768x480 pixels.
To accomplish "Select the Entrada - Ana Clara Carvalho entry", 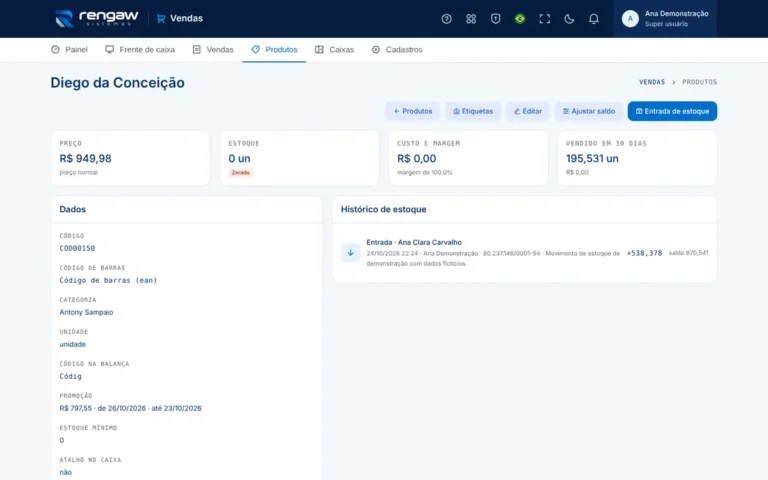I will 414,242.
